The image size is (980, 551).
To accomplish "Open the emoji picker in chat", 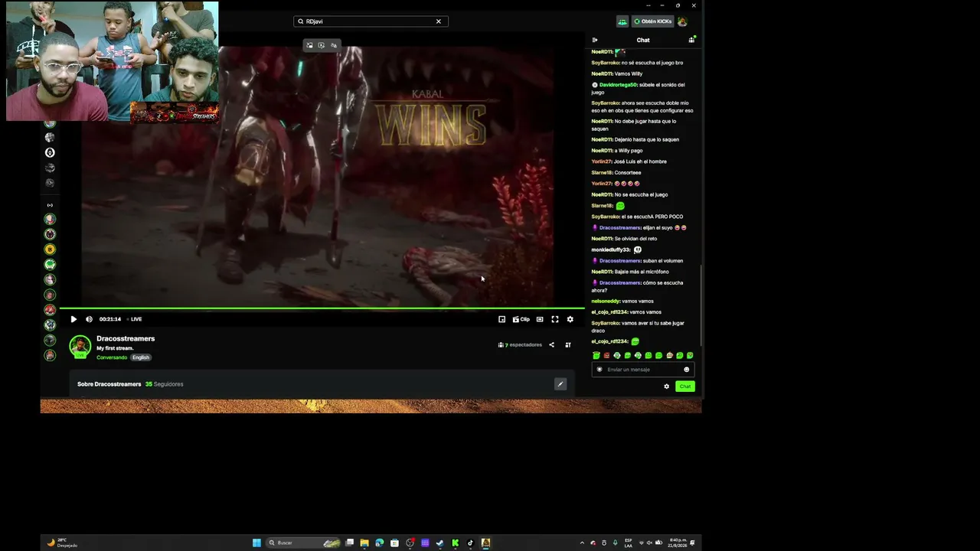I will [686, 370].
